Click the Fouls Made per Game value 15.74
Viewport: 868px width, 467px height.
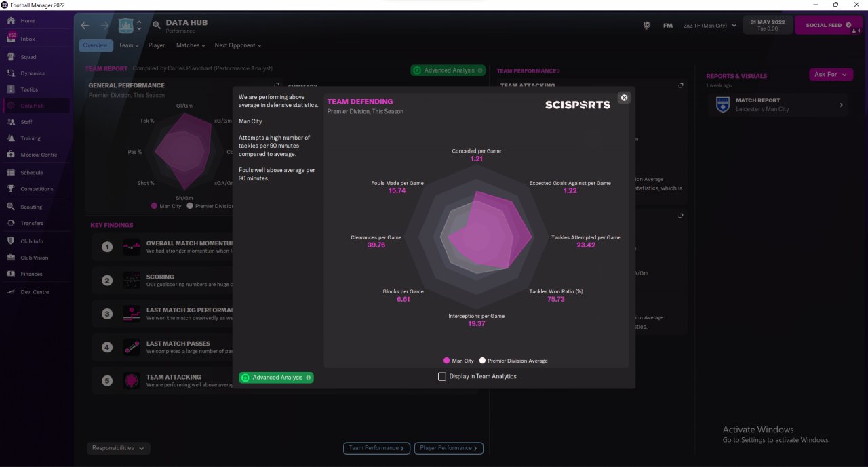click(397, 190)
